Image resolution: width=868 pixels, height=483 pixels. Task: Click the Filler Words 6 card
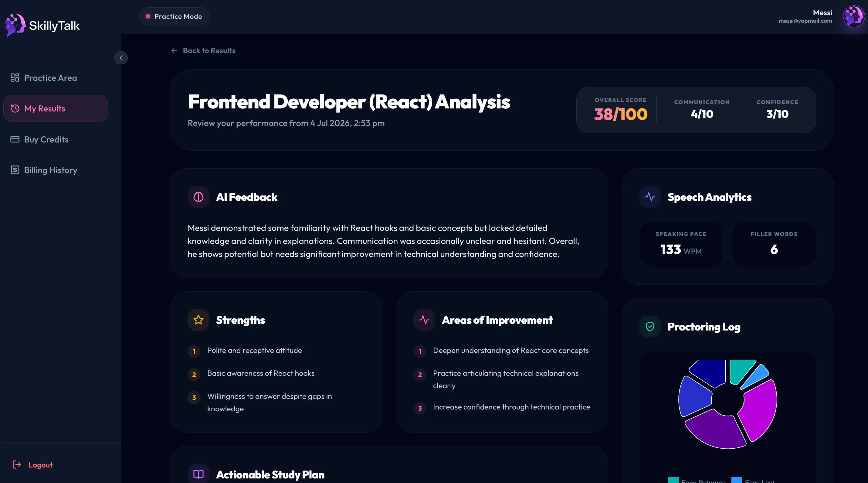[774, 244]
